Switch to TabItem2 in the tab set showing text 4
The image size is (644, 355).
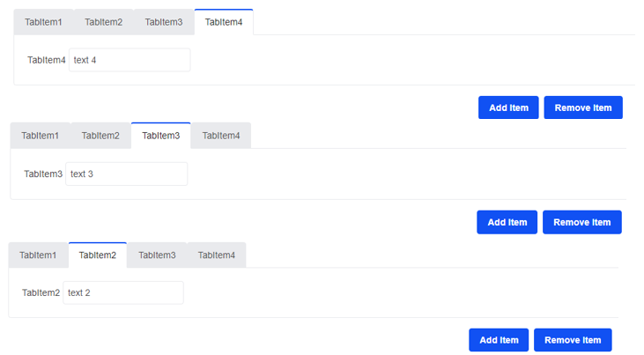coord(103,22)
